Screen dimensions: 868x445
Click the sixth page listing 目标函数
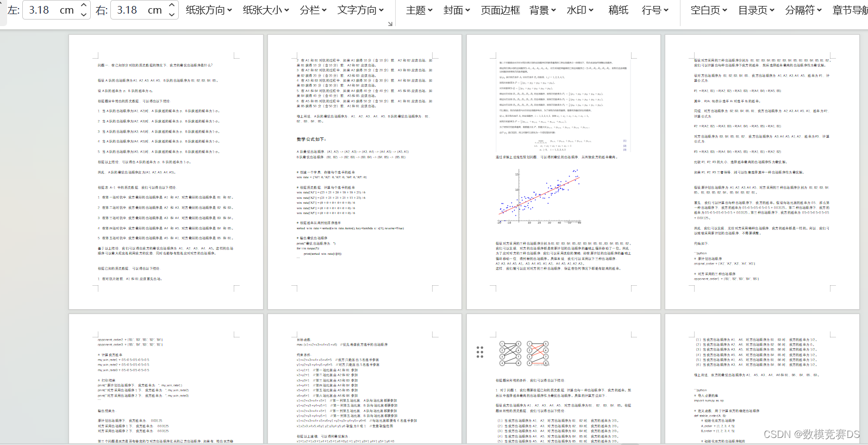point(365,379)
